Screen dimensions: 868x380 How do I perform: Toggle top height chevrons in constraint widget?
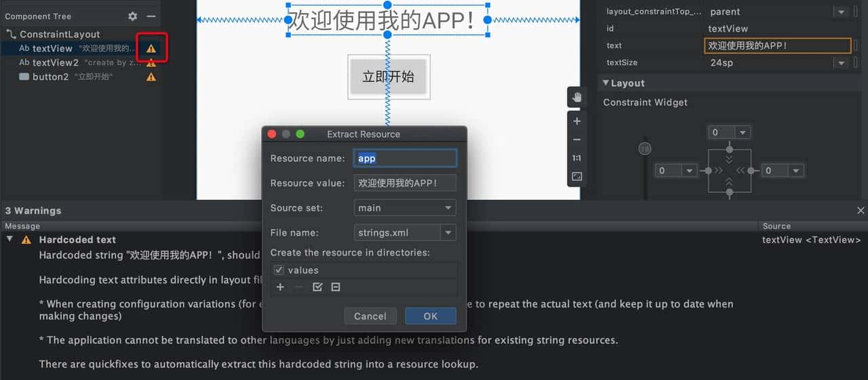729,160
